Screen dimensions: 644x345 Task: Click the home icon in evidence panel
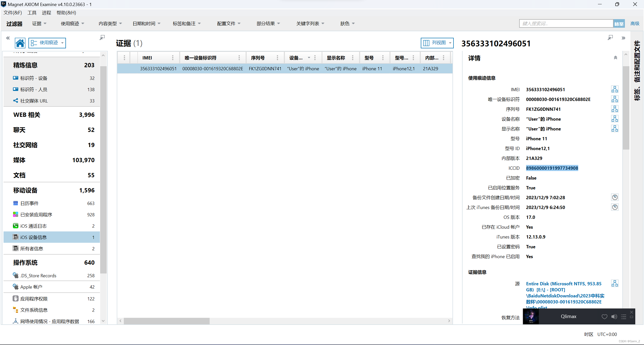point(20,43)
